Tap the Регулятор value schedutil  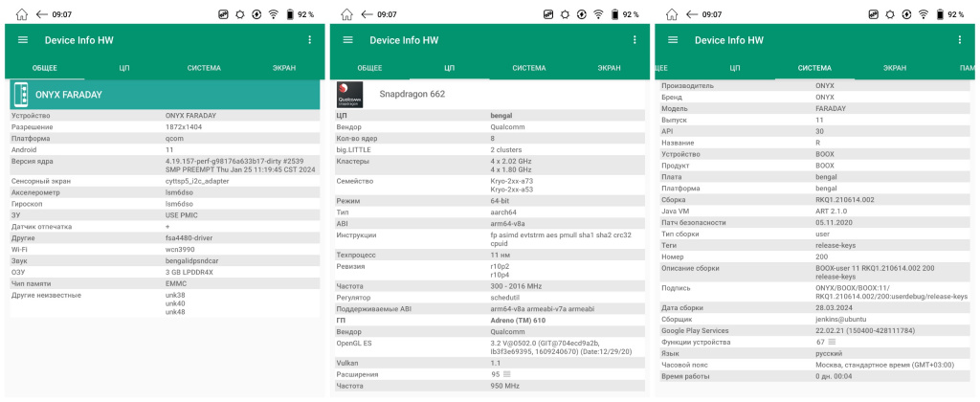pos(505,298)
